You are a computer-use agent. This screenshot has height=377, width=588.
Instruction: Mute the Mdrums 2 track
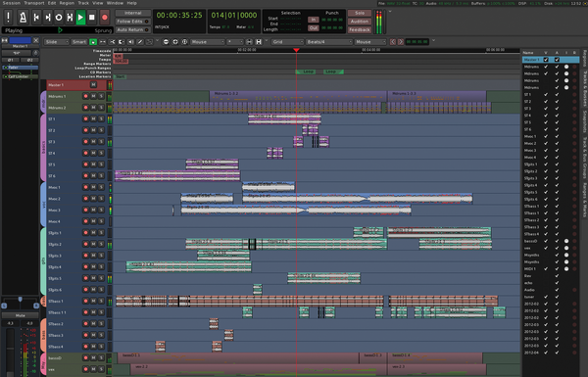(x=93, y=108)
